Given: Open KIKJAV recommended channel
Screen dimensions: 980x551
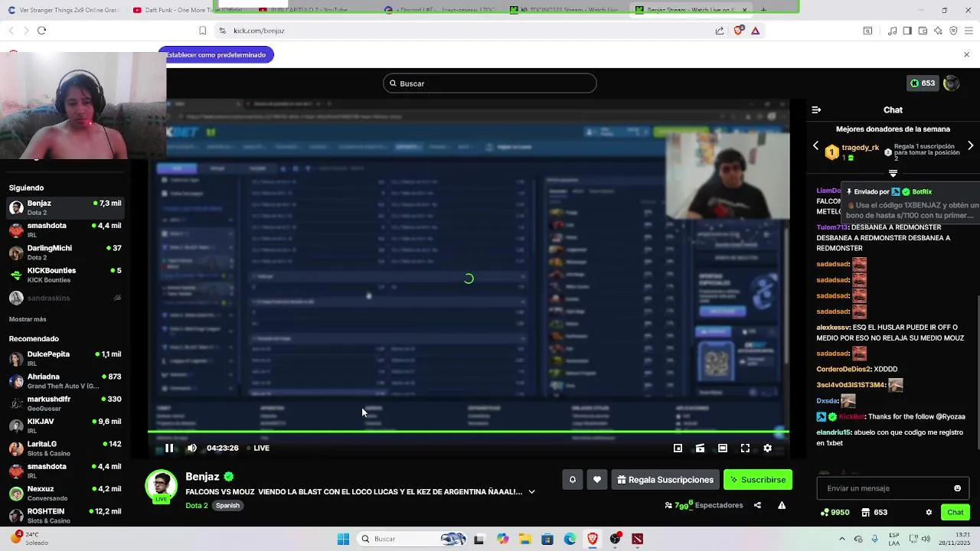Looking at the screenshot, I should [x=65, y=425].
